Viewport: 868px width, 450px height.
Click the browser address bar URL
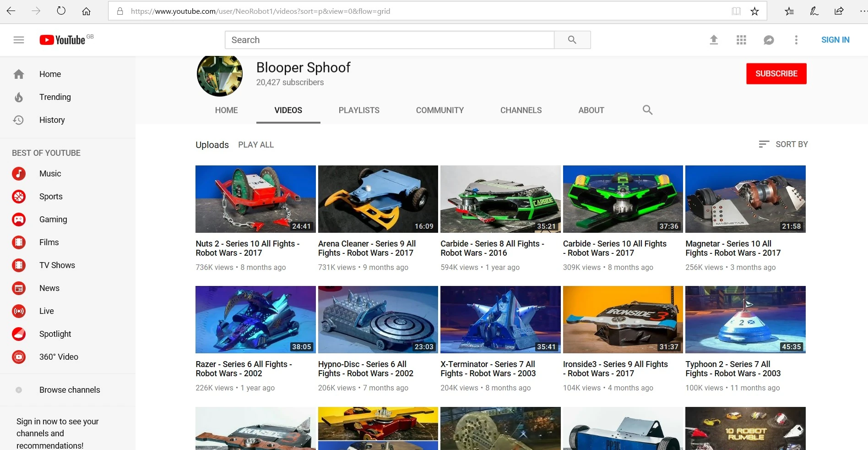[260, 11]
